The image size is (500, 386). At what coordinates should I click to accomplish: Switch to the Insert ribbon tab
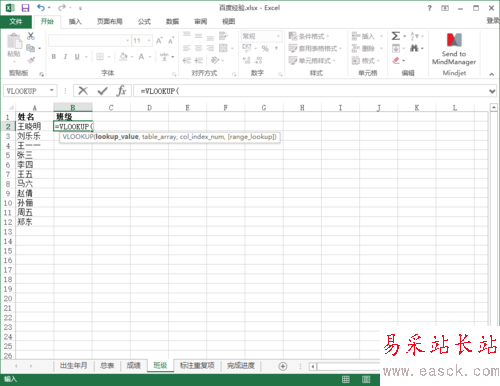pyautogui.click(x=75, y=22)
